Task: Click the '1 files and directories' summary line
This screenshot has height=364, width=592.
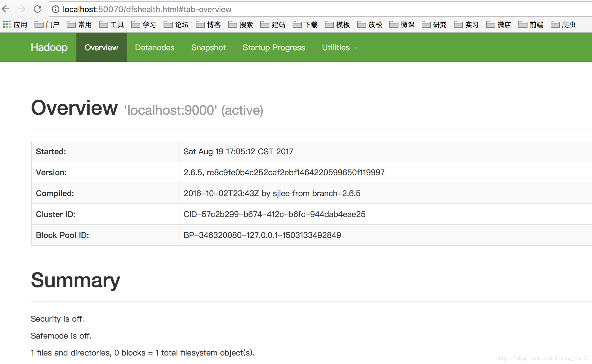Action: pyautogui.click(x=143, y=353)
